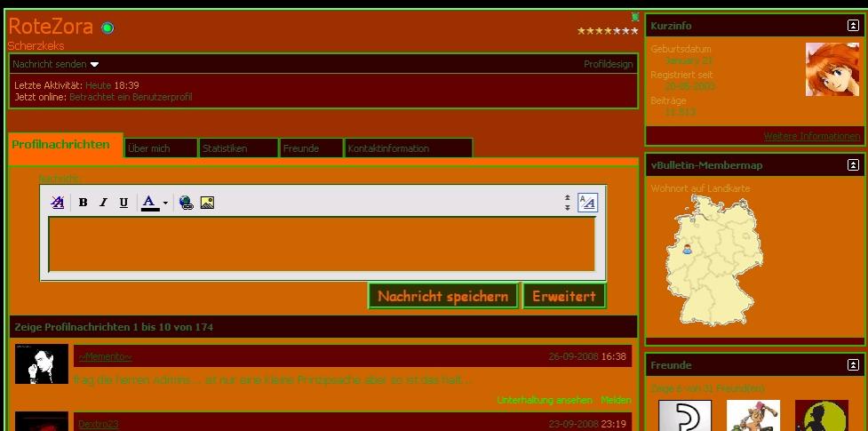Click inside the profile message text field
This screenshot has width=868, height=431.
coord(321,244)
